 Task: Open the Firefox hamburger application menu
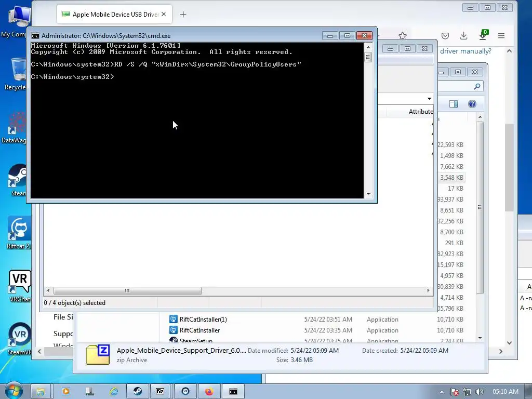click(x=501, y=36)
